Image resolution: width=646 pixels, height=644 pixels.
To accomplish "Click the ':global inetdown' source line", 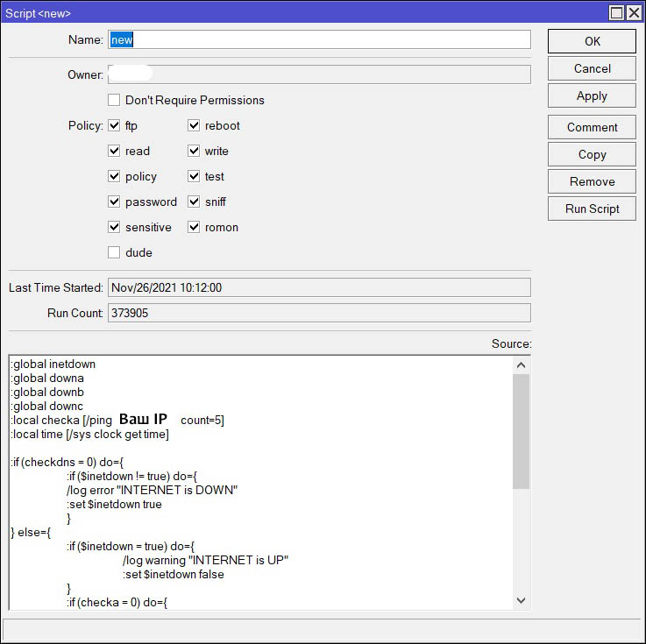I will pyautogui.click(x=53, y=364).
